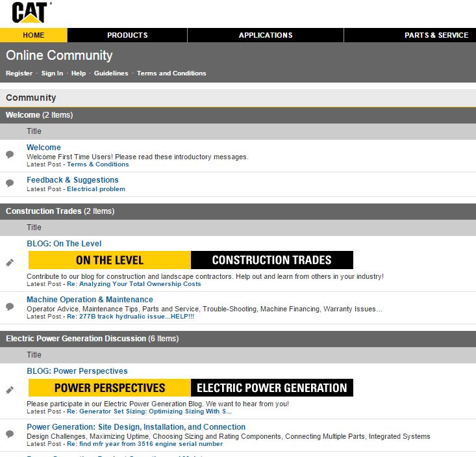
Task: Open latest post 'Electrical problem'
Action: [x=96, y=189]
